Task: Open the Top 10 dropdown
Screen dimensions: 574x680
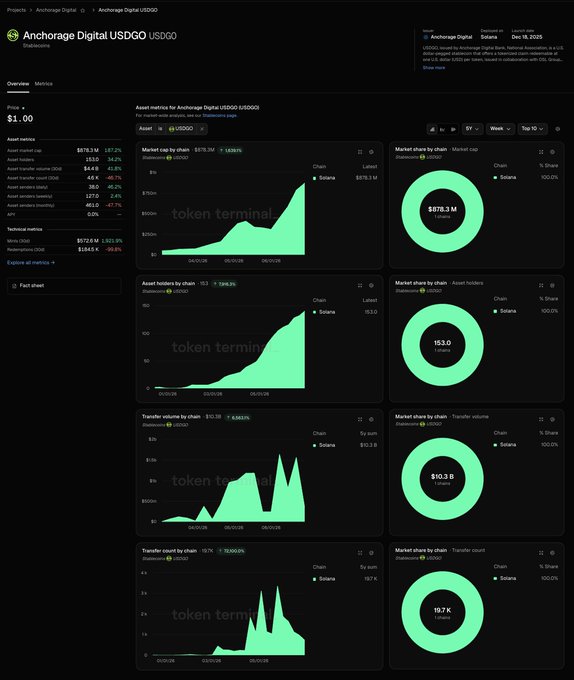Action: pyautogui.click(x=532, y=129)
